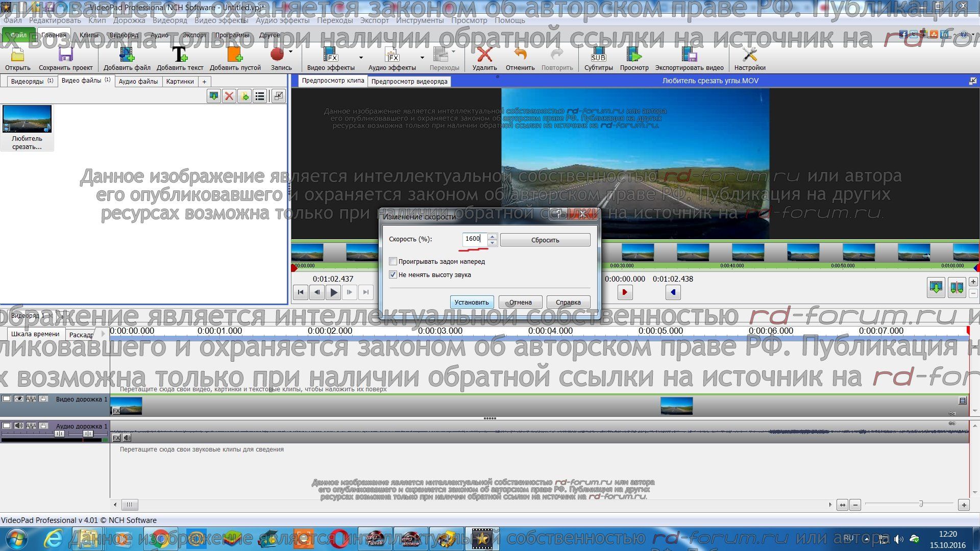Mute Аудио дорожка 1 speaker toggle
980x551 pixels.
pos(19,425)
